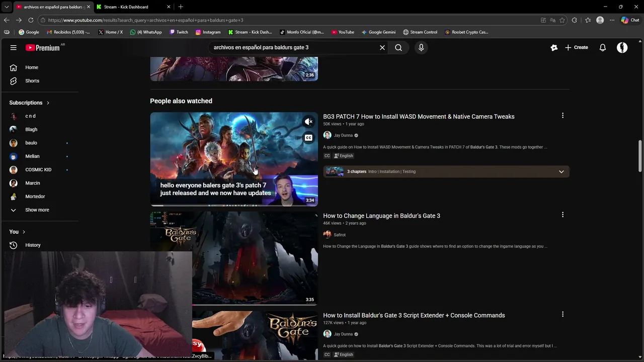The width and height of the screenshot is (644, 362).
Task: Click the YouTube Premium logo
Action: coord(43,48)
